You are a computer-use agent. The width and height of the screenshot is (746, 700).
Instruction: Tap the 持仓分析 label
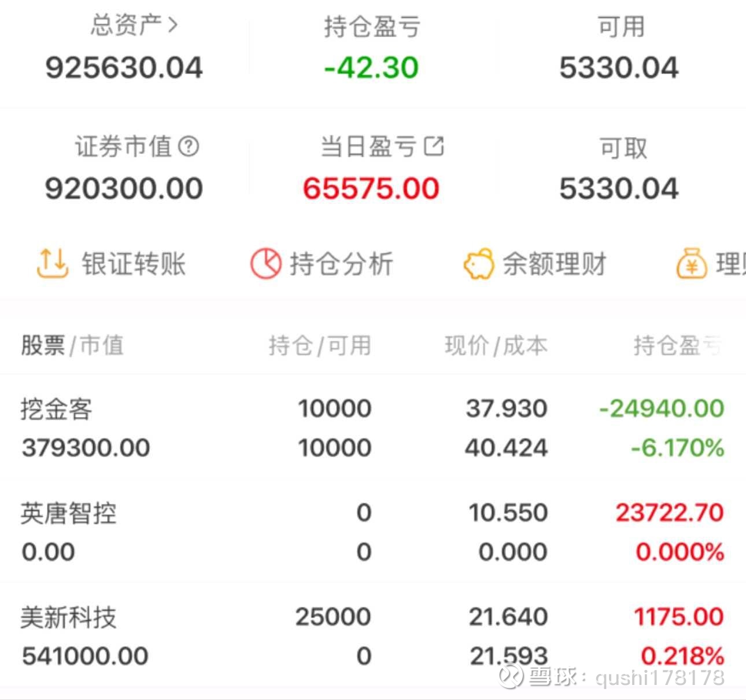(342, 264)
